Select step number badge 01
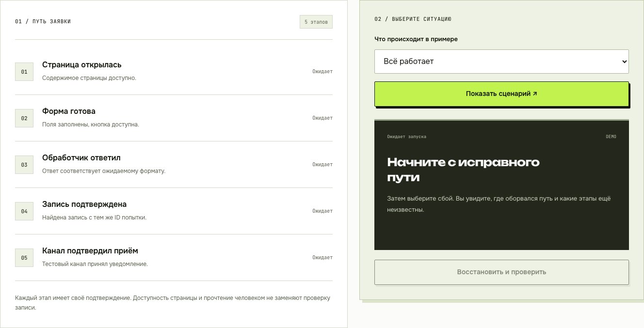Screen dimensions: 644x328 [x=24, y=72]
